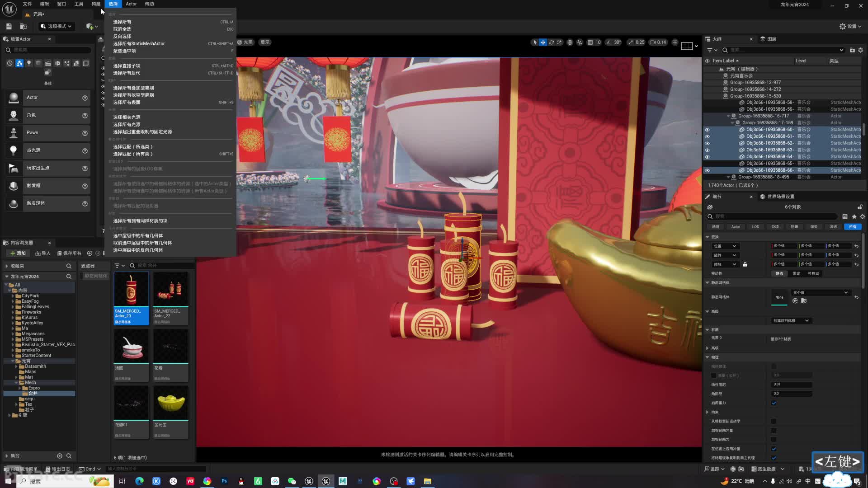Click the Details panel settings gear icon

tap(862, 217)
